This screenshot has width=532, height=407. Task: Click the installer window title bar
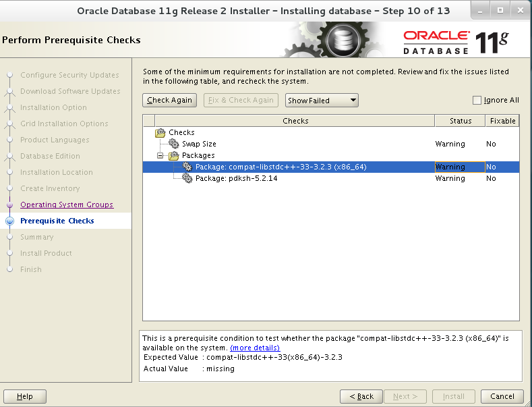pyautogui.click(x=263, y=11)
